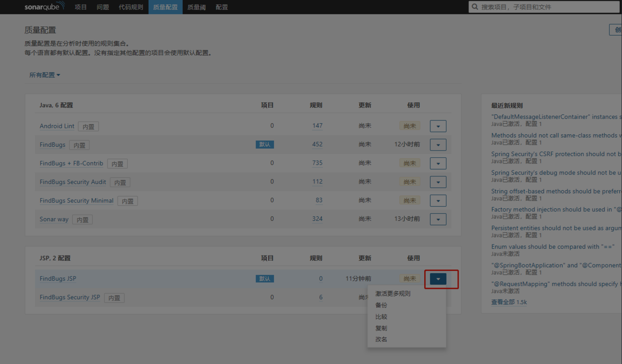Click the 查看全部 1.5k link
This screenshot has height=364, width=622.
tap(509, 302)
